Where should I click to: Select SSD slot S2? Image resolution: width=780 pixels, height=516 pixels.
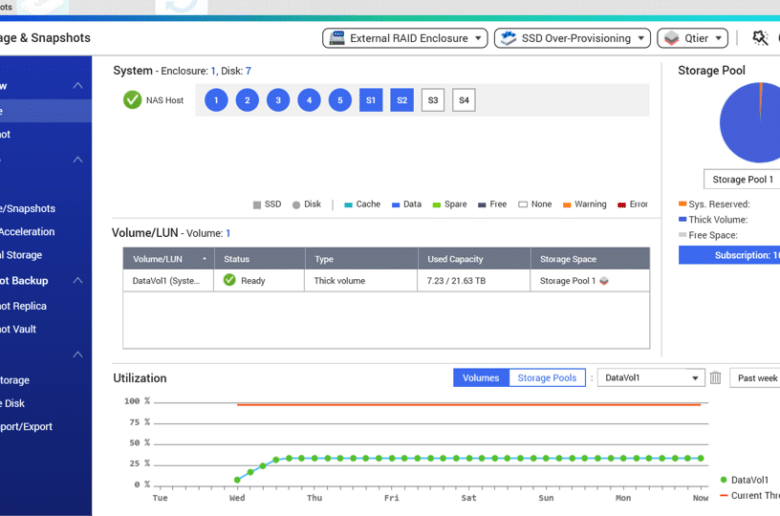coord(402,100)
